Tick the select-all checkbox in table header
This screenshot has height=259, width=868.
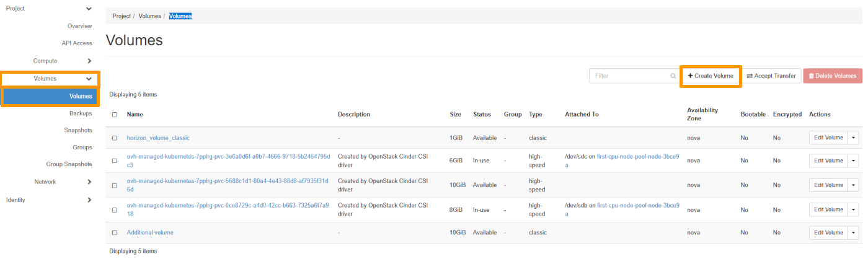(114, 115)
